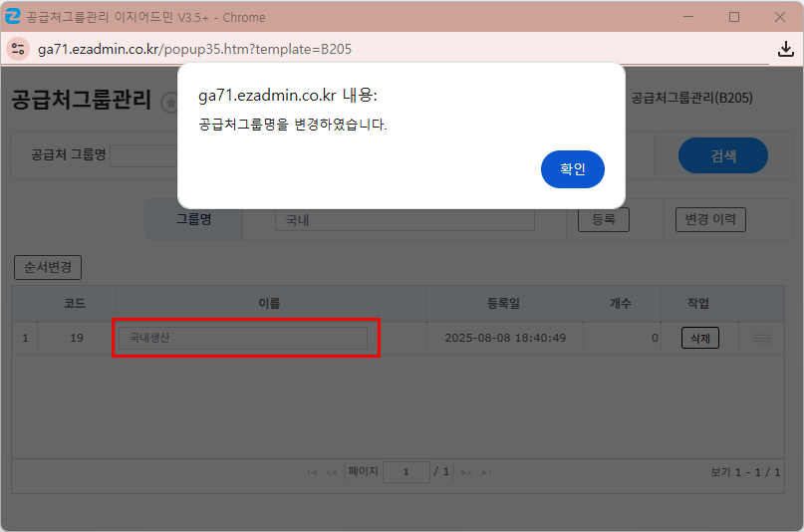Open the Chrome downloads icon
The image size is (804, 532).
click(x=785, y=49)
